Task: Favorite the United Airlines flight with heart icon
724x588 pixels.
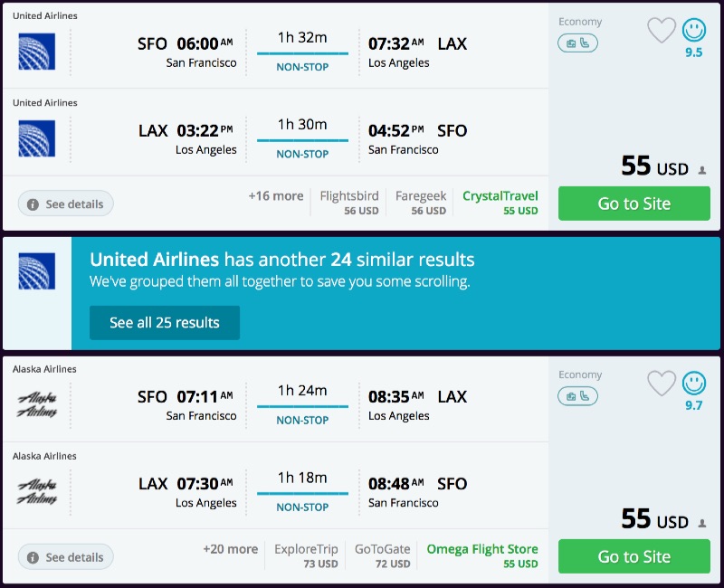Action: tap(662, 31)
